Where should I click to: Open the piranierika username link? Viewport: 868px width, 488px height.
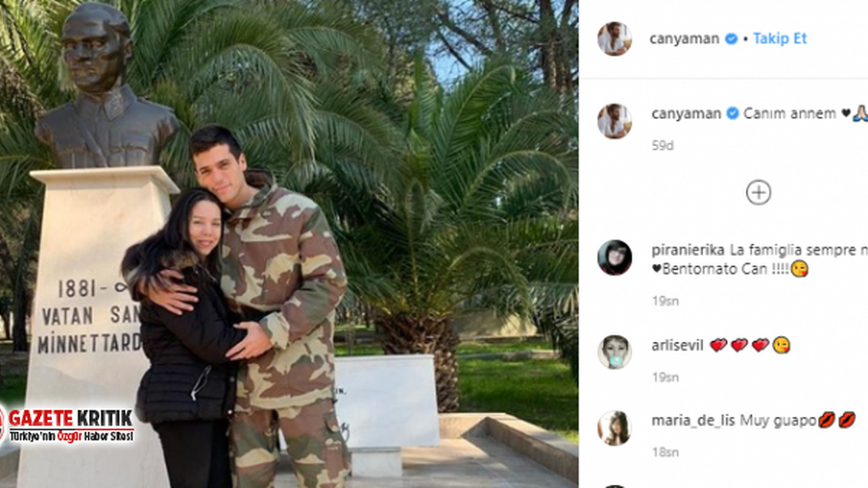coord(688,250)
